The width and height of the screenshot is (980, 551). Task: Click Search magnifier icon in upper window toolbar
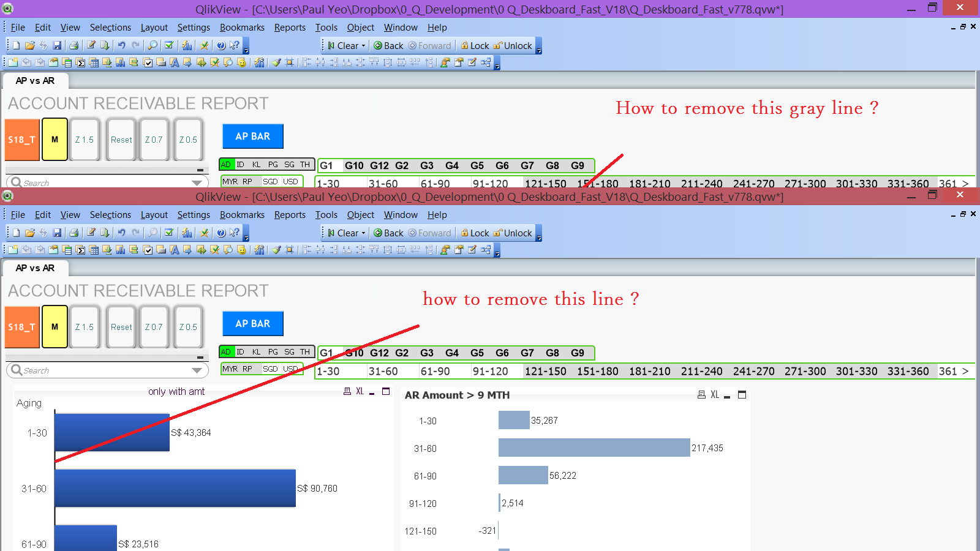[153, 45]
